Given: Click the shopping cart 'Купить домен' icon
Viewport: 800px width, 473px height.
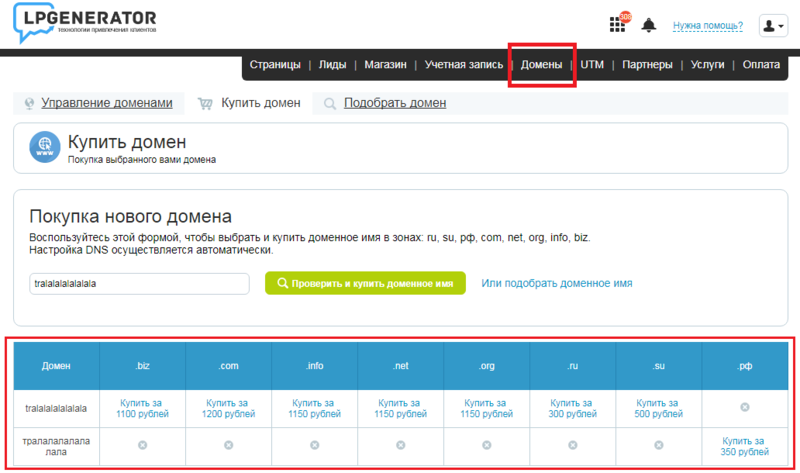Looking at the screenshot, I should click(x=205, y=103).
